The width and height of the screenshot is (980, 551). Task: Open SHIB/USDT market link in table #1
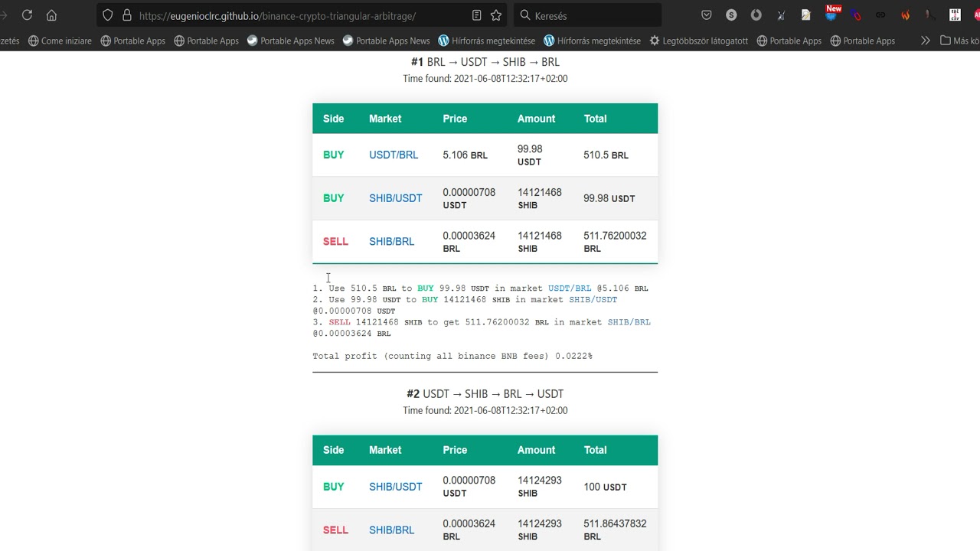click(395, 198)
